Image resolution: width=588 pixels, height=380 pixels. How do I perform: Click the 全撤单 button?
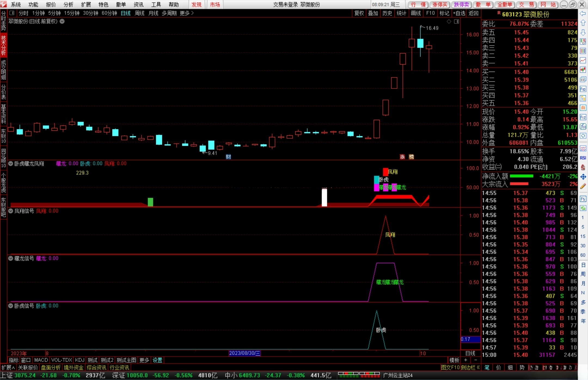(504, 5)
